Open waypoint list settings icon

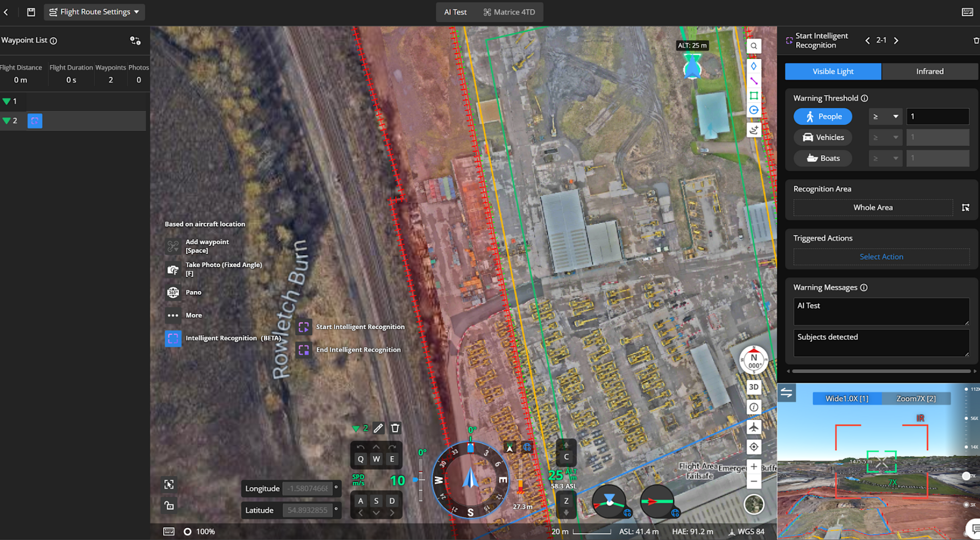(x=135, y=40)
